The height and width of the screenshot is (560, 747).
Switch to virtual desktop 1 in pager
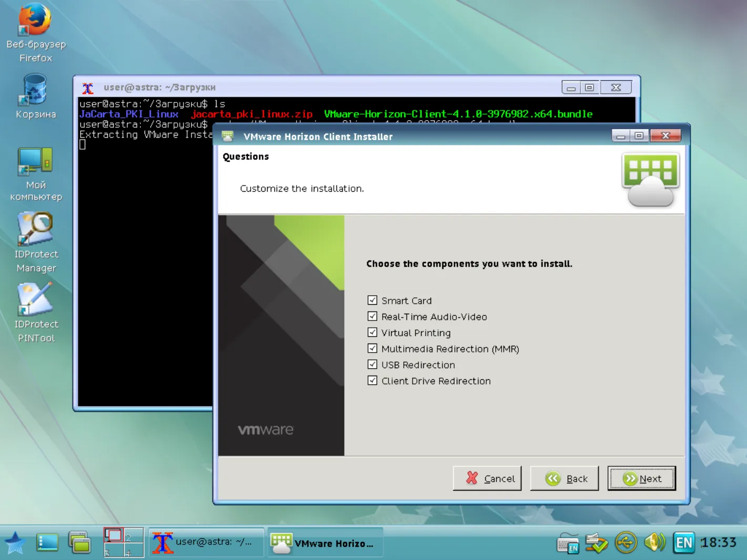pyautogui.click(x=114, y=535)
